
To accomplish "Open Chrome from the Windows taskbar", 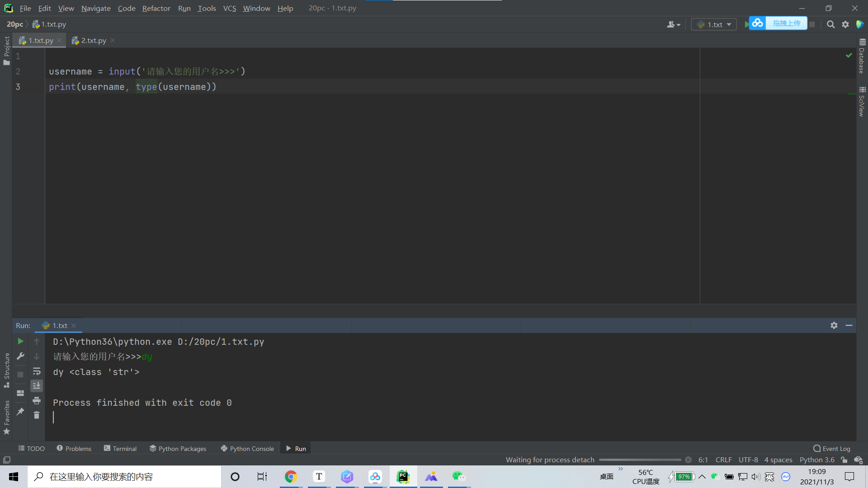I will (291, 477).
